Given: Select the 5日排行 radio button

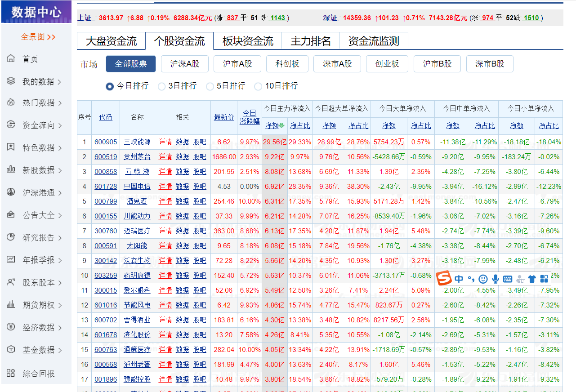Looking at the screenshot, I should point(209,86).
